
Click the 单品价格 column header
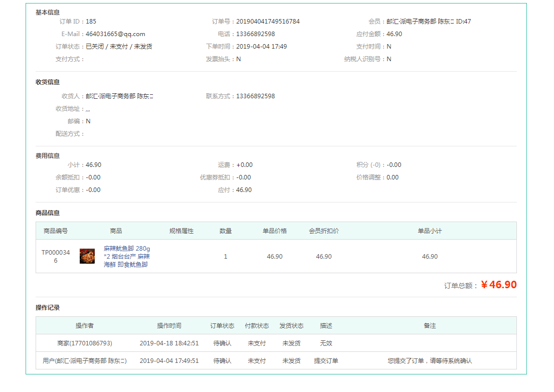point(275,231)
